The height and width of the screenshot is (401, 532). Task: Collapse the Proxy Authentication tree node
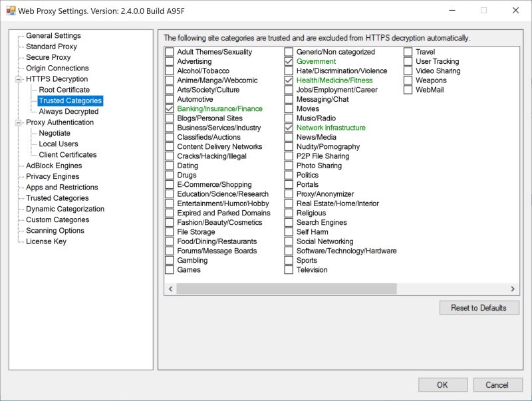point(19,122)
